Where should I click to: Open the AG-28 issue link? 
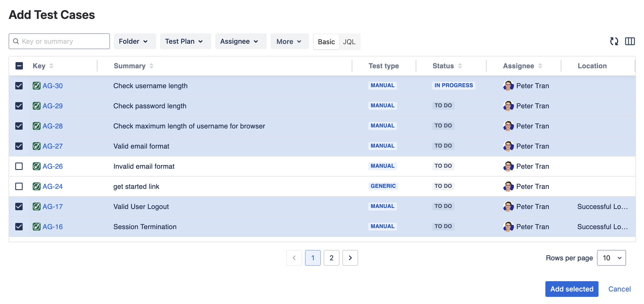pyautogui.click(x=52, y=126)
